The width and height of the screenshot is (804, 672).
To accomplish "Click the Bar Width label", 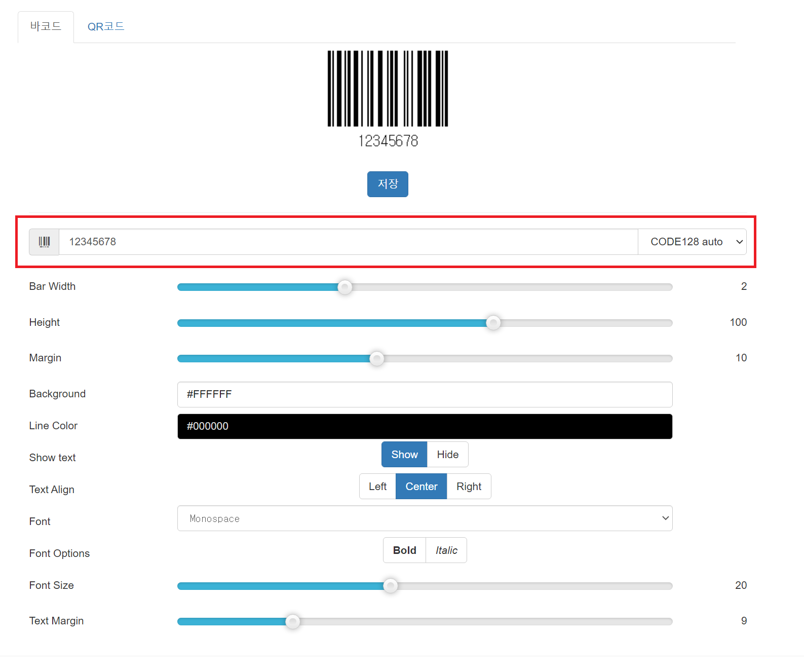I will [x=52, y=286].
